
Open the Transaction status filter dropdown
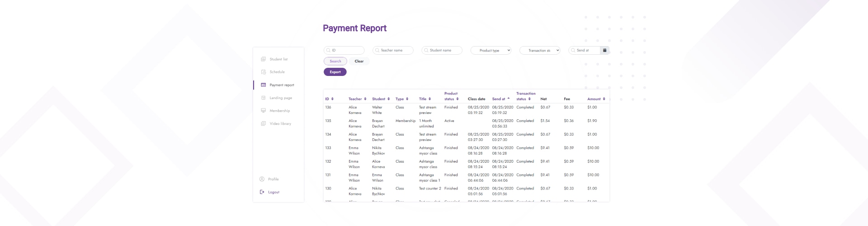[x=540, y=50]
